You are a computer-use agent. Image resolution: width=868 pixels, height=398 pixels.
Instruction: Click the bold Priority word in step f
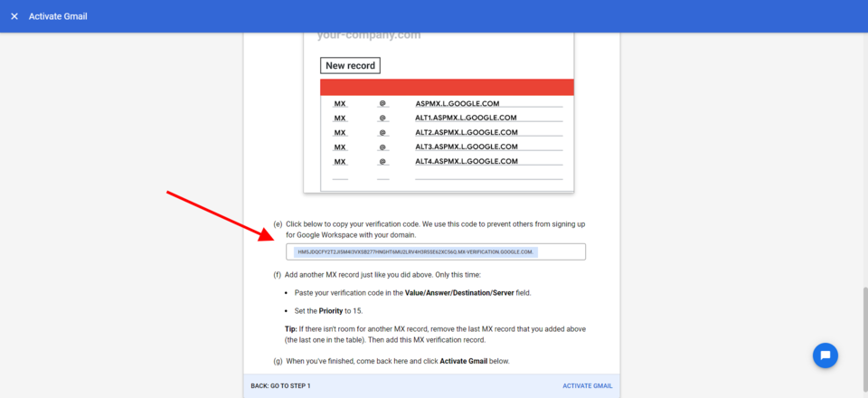pos(333,310)
